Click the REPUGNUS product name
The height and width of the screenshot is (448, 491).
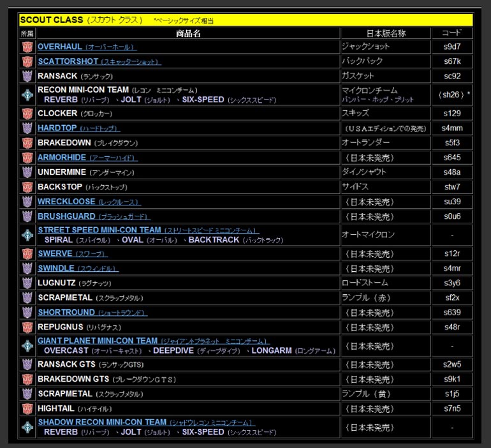79,327
